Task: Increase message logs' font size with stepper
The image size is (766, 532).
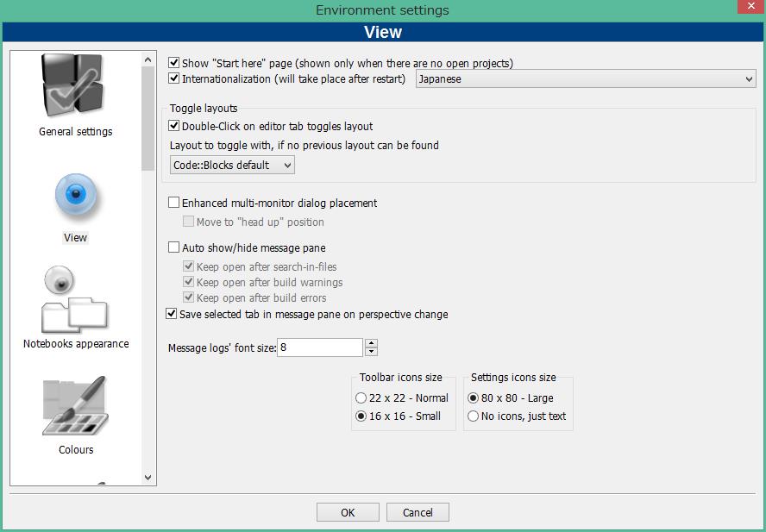Action: point(371,343)
